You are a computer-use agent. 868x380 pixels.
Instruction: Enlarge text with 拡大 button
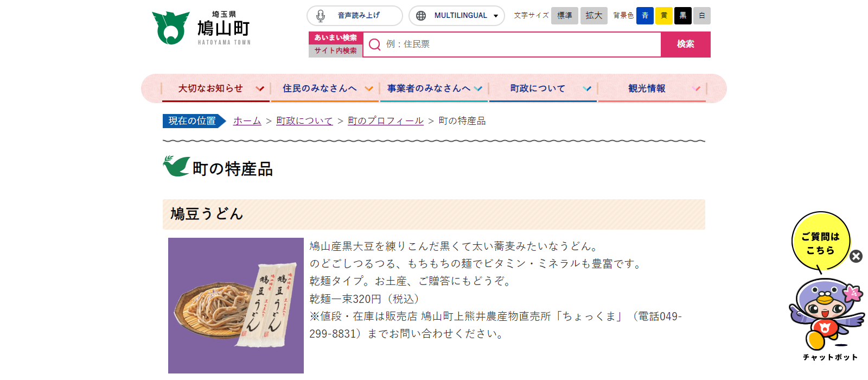[594, 16]
